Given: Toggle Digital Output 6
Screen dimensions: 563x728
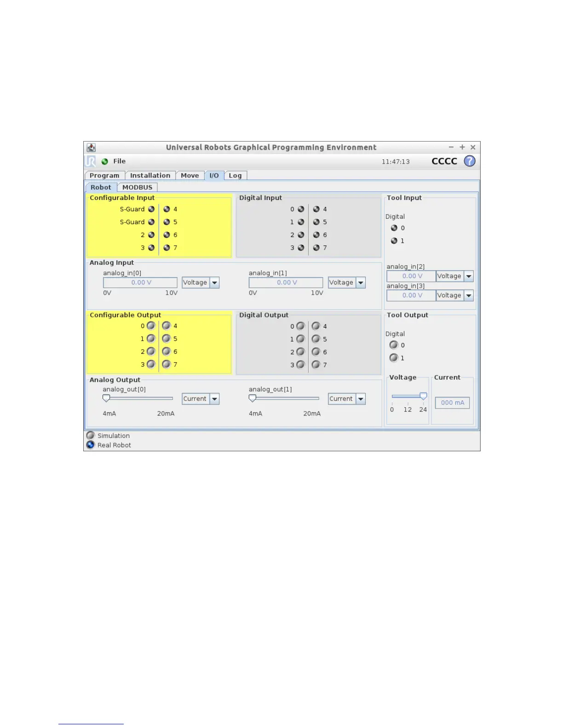Looking at the screenshot, I should tap(316, 352).
